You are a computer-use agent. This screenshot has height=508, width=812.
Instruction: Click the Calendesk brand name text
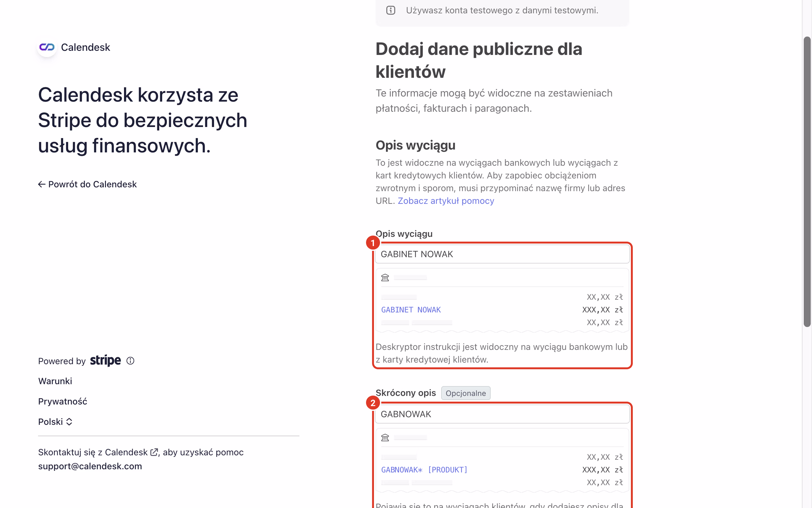click(86, 47)
